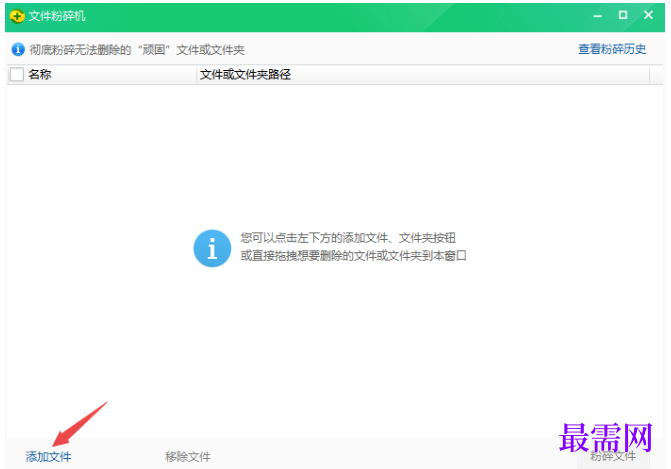Open the 查看粉碎历史 link
Viewport: 671px width, 469px height.
pos(612,49)
